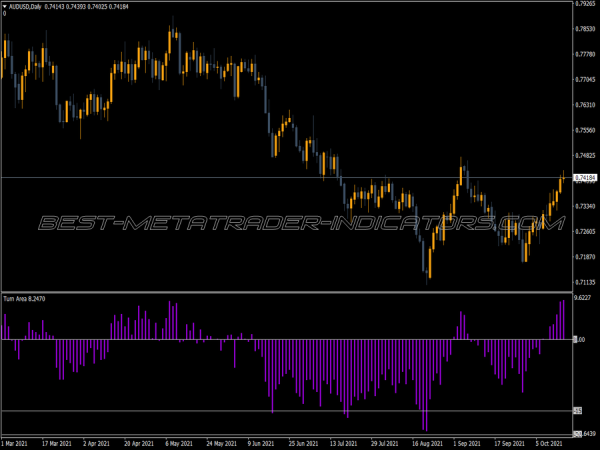Image resolution: width=600 pixels, height=450 pixels.
Task: Click the -15 indicator level label
Action: pyautogui.click(x=578, y=411)
